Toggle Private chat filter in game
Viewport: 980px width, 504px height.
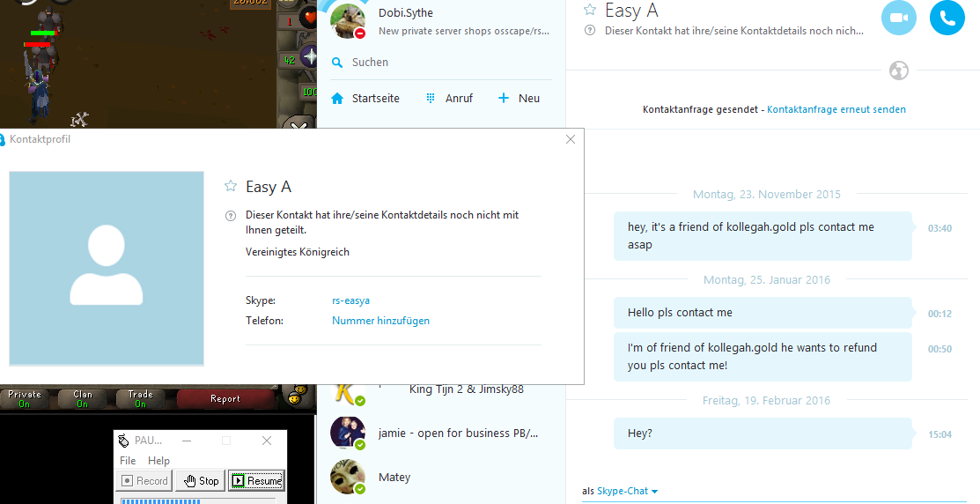click(25, 398)
